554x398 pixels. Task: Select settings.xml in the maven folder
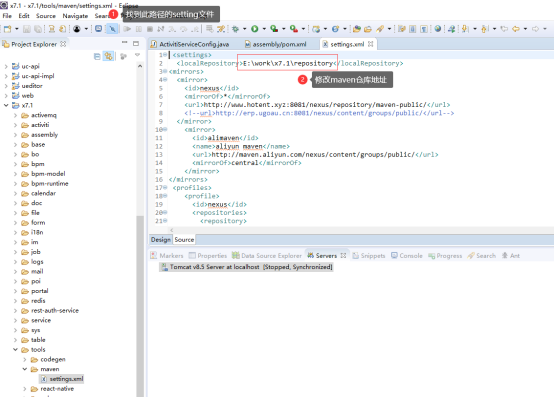[62, 379]
